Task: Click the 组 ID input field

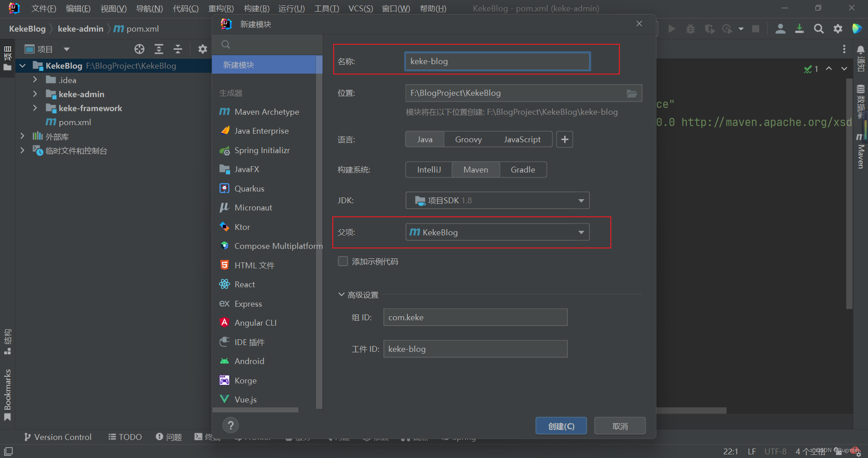Action: coord(475,318)
